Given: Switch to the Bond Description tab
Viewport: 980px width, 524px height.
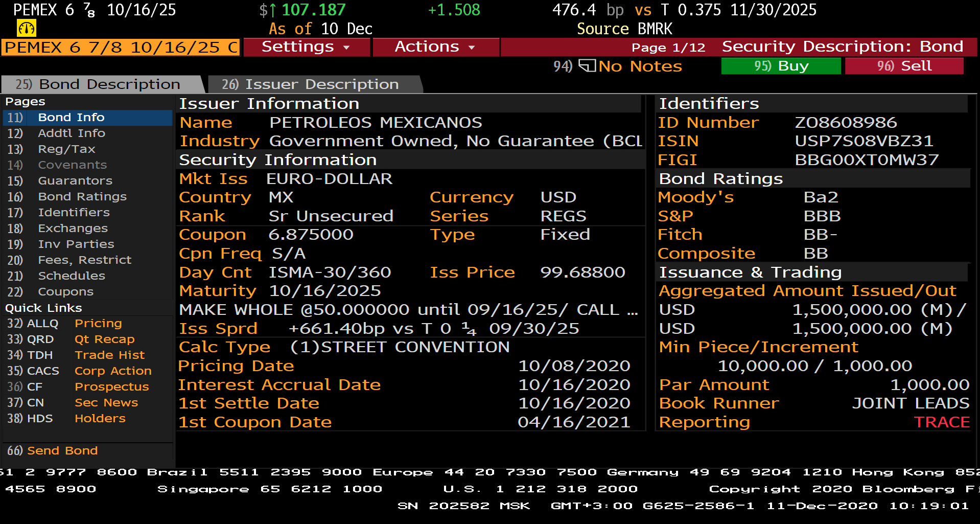Looking at the screenshot, I should (102, 84).
